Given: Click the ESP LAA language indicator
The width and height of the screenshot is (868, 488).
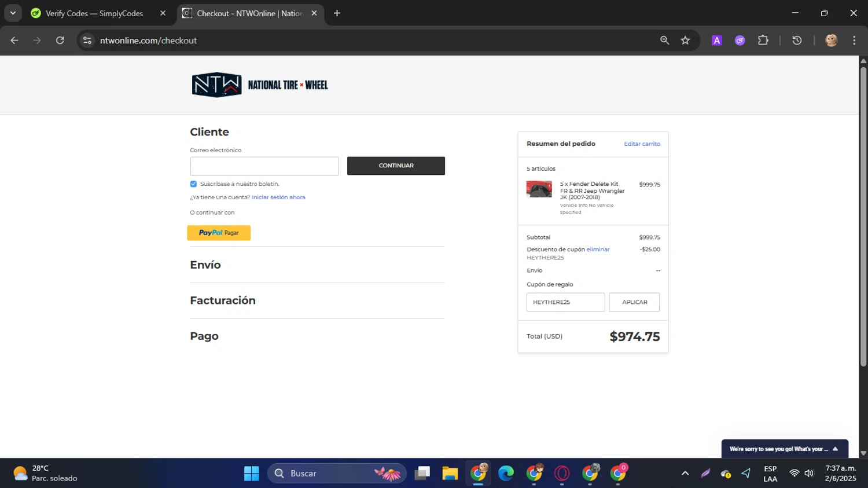Looking at the screenshot, I should 770,474.
